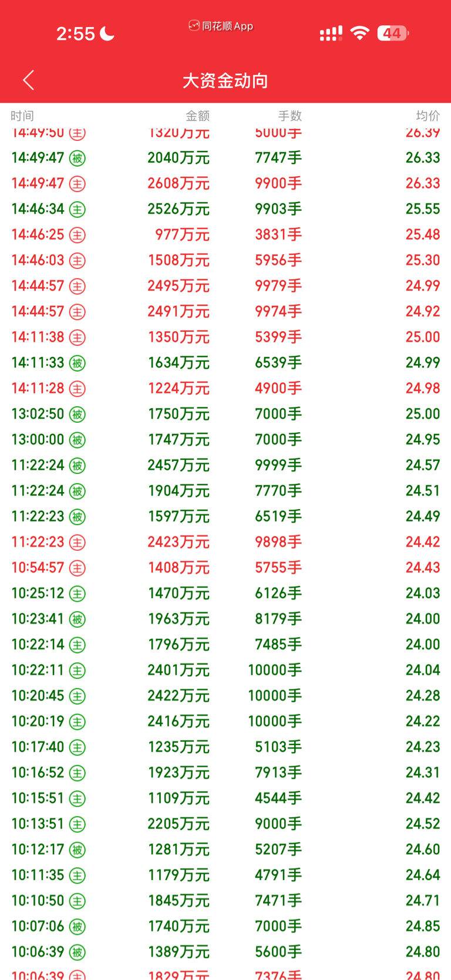The image size is (451, 980).
Task: Click the 主 badge on the 10:22:11 row
Action: point(78,671)
